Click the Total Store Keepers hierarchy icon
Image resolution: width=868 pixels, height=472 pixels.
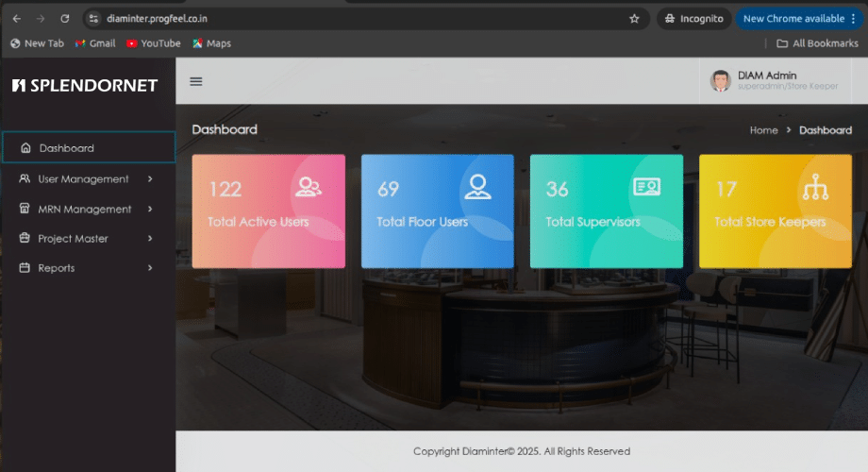814,189
